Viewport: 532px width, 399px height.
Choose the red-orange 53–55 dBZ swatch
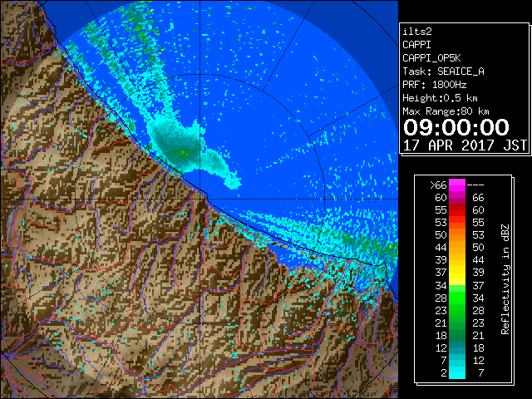pos(457,223)
